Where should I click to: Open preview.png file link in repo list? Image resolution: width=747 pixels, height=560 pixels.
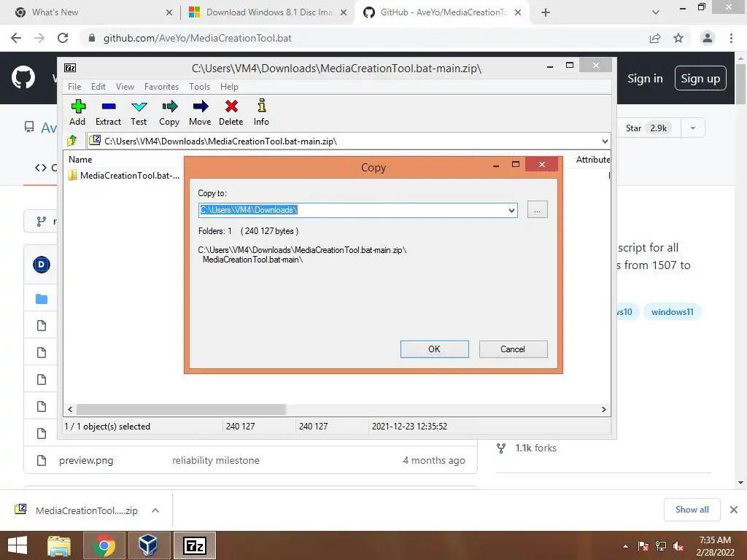pos(86,461)
